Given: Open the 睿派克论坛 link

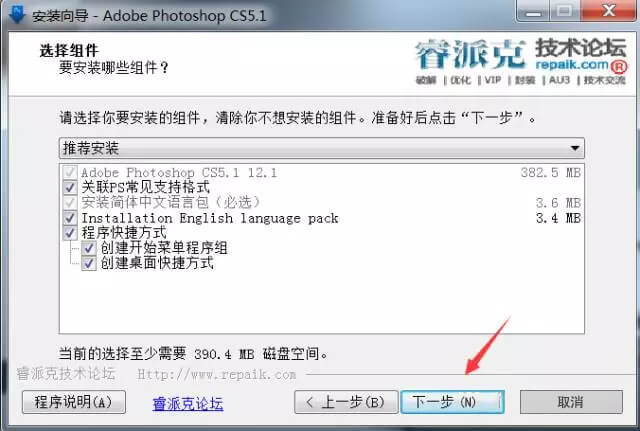Looking at the screenshot, I should 188,404.
